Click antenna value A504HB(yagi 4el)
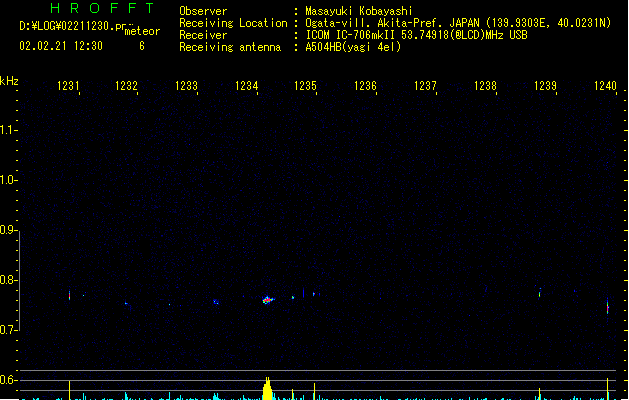The image size is (629, 400). [353, 47]
